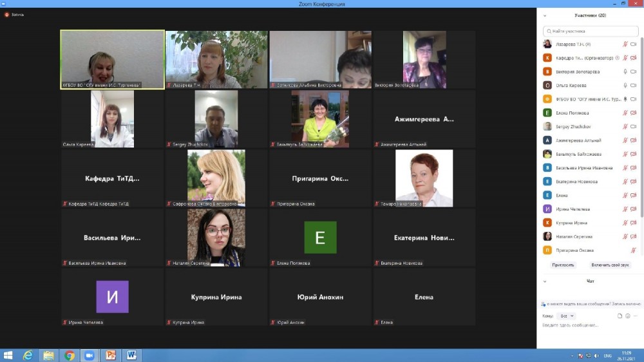This screenshot has width=644, height=362.
Task: Toggle the system volume speaker icon
Action: pyautogui.click(x=597, y=356)
